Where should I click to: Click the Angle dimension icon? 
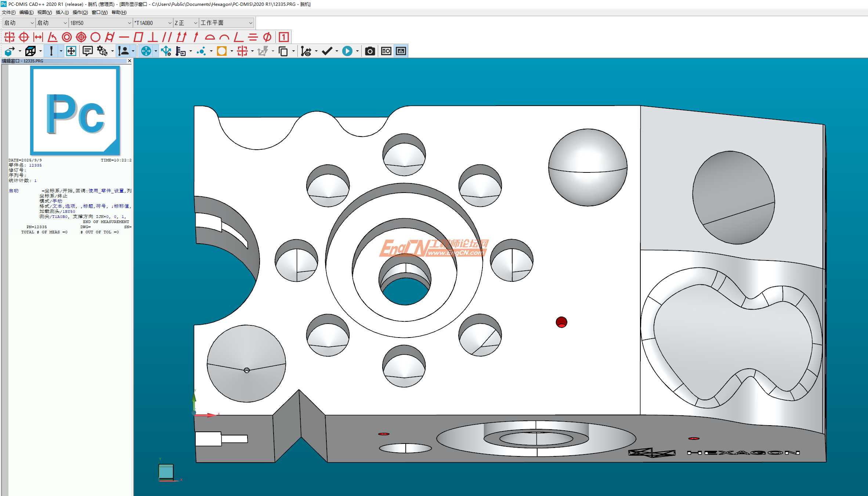tap(53, 37)
